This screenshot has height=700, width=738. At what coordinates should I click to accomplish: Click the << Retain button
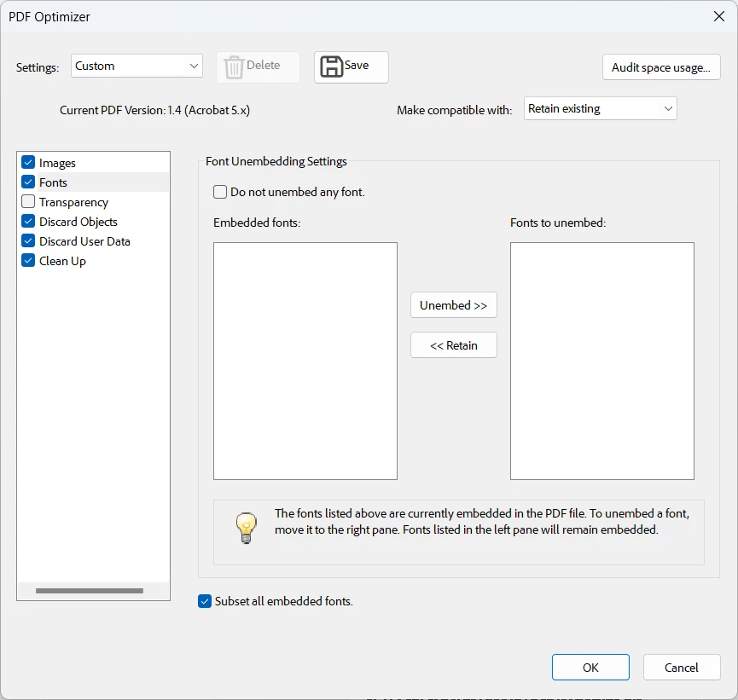[454, 345]
